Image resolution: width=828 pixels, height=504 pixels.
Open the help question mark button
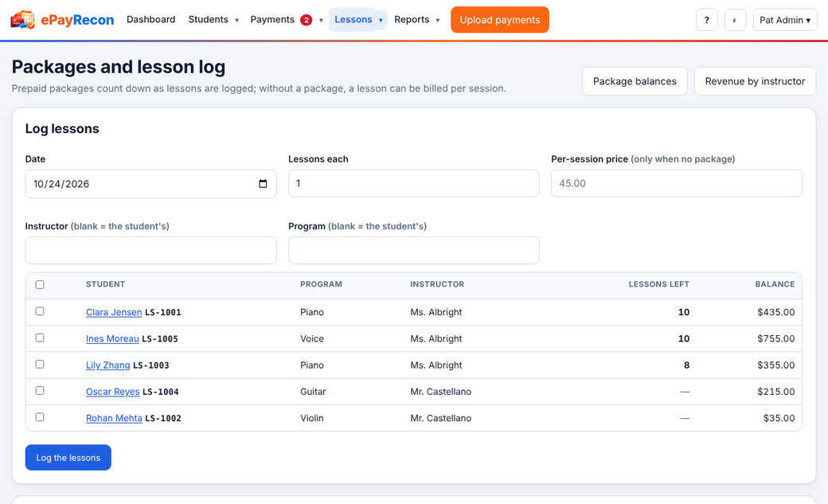point(706,20)
